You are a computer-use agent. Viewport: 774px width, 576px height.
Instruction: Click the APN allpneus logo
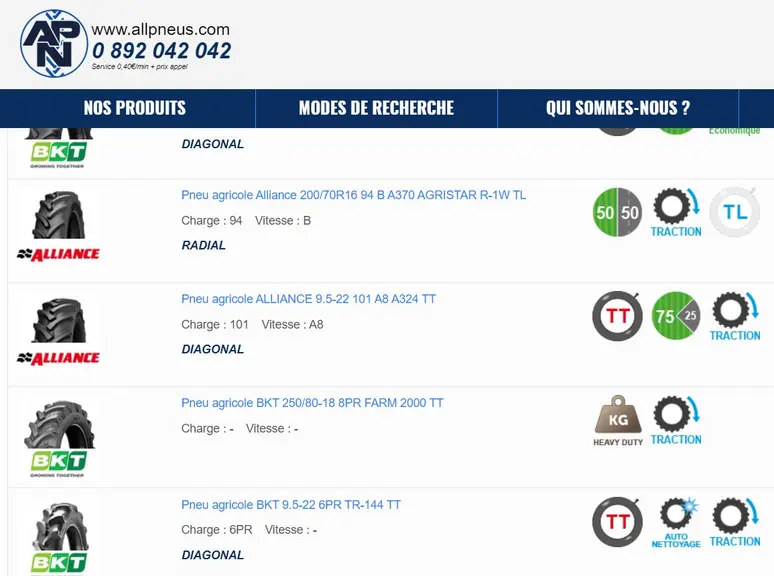54,43
